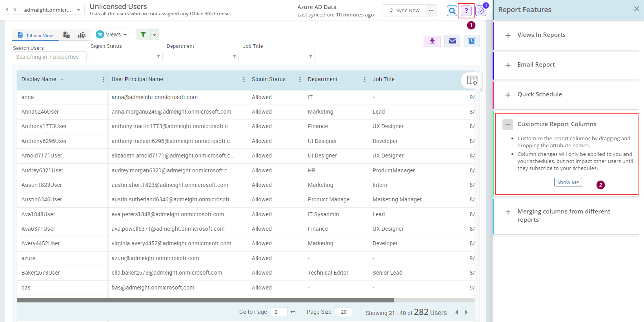Open Display Name column menu dots

pyautogui.click(x=104, y=80)
